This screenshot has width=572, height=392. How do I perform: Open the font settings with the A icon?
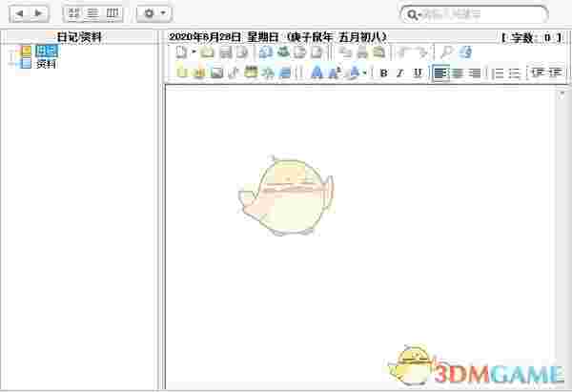[x=317, y=72]
